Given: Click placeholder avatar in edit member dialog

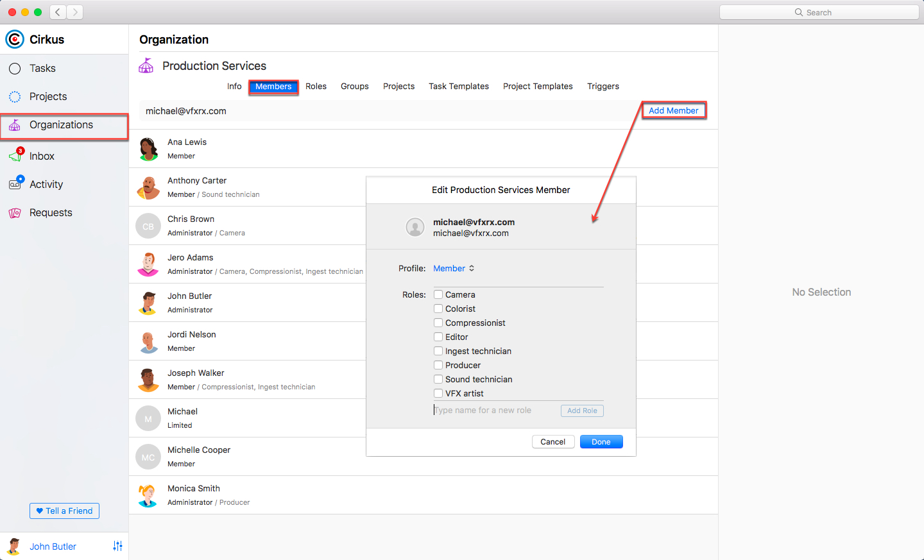Looking at the screenshot, I should point(415,227).
